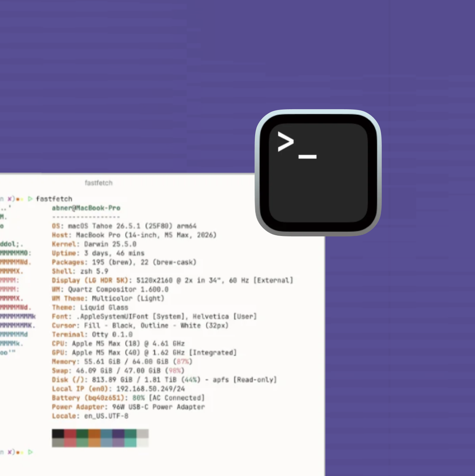Select the typed fastfetch command text

(x=54, y=199)
